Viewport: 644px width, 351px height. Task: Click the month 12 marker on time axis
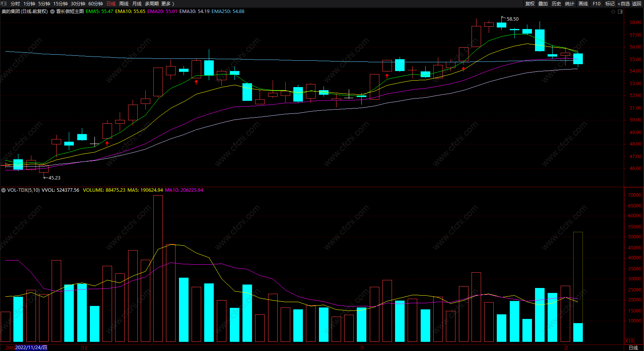point(85,348)
